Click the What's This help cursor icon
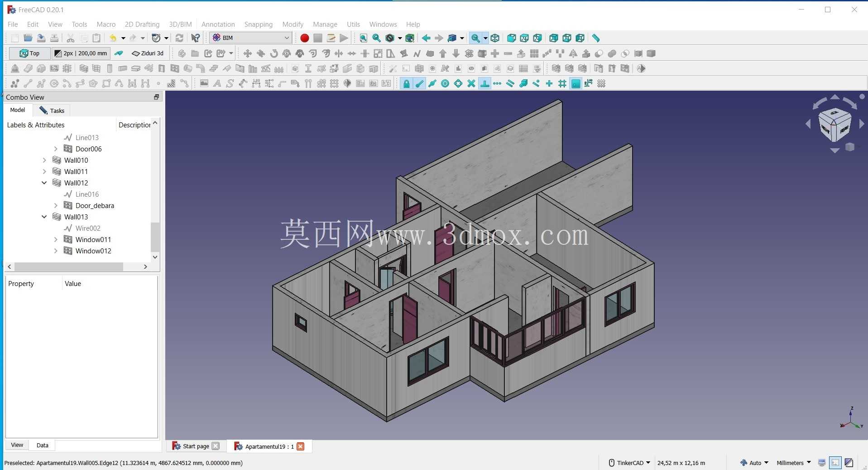 click(x=196, y=38)
